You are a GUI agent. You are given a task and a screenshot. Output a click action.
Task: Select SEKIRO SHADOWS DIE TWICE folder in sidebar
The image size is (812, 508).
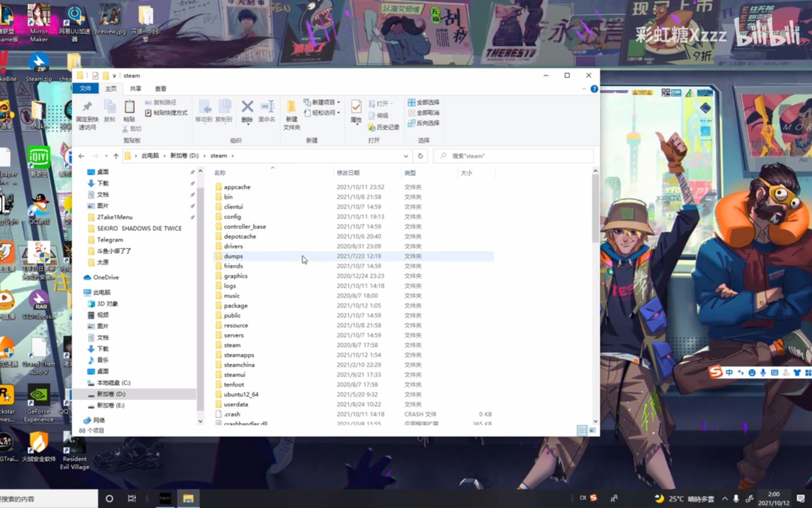[139, 228]
